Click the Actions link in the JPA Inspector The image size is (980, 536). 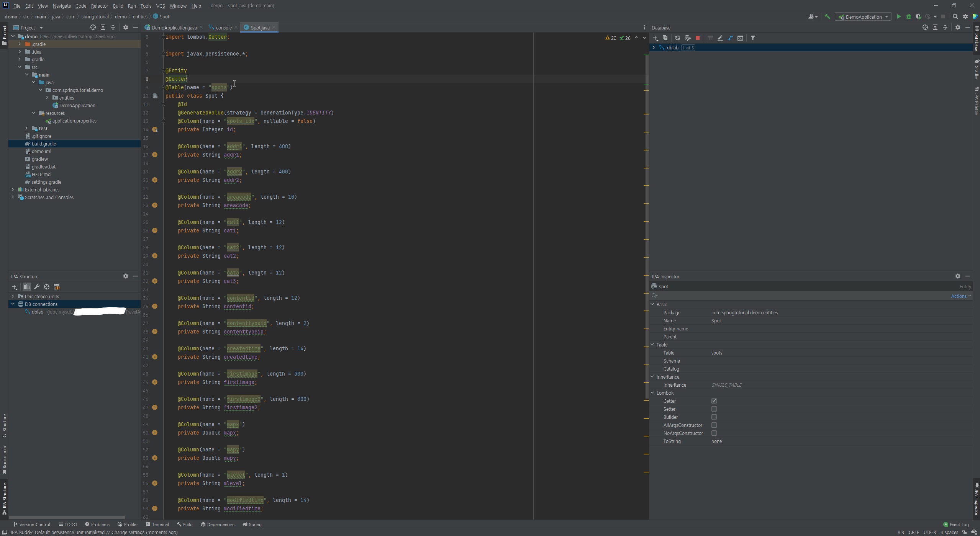pyautogui.click(x=959, y=296)
